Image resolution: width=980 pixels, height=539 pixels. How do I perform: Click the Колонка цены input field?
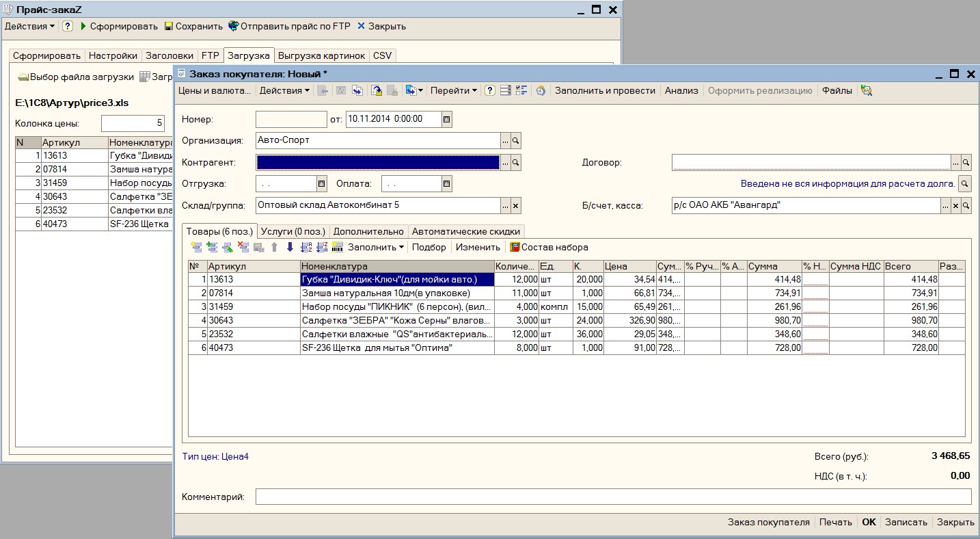coord(133,123)
